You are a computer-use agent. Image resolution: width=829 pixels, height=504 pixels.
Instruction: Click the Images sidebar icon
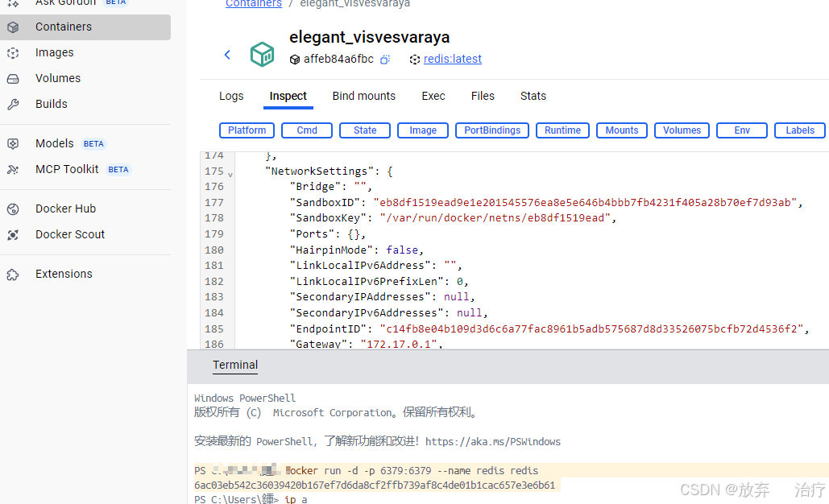point(13,53)
